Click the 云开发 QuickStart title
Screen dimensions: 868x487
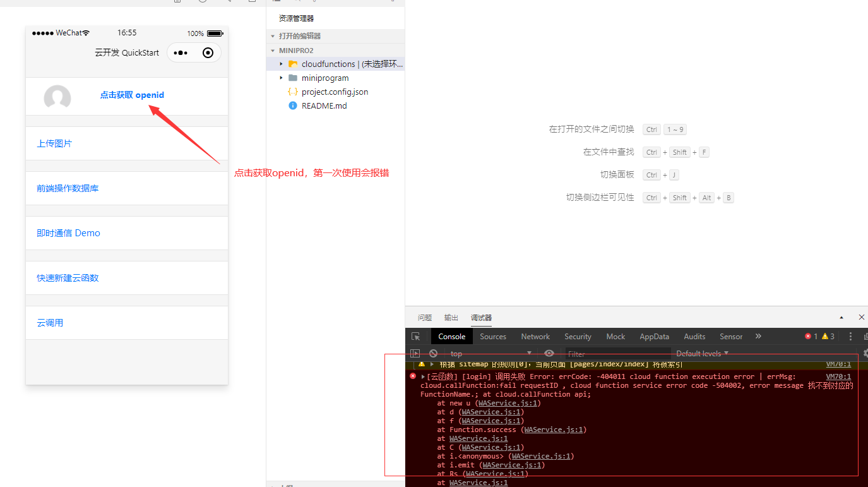127,53
